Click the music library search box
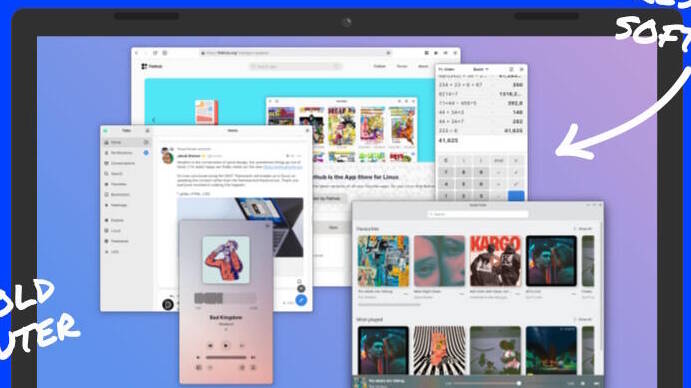Viewport: 691px width, 388px height. (x=478, y=214)
